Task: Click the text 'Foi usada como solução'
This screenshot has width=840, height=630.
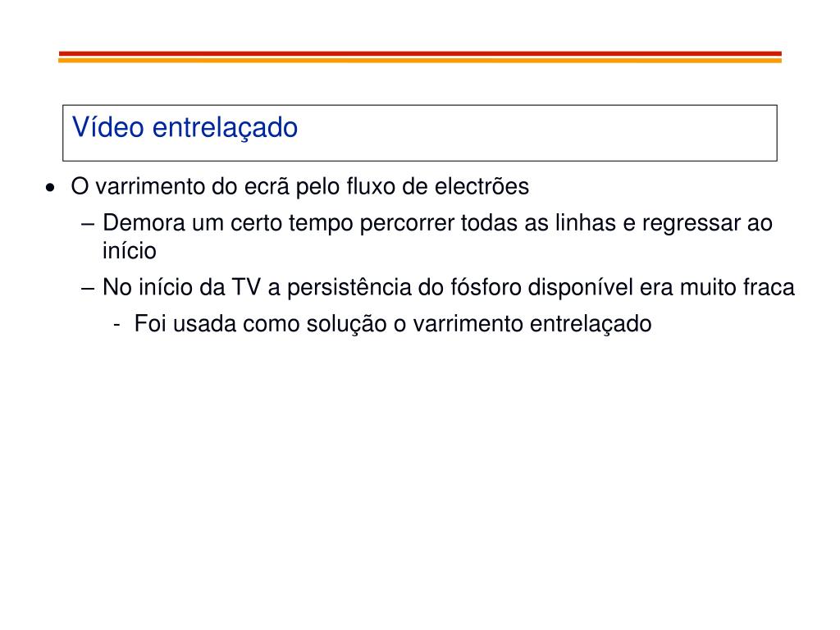Action: (x=260, y=324)
